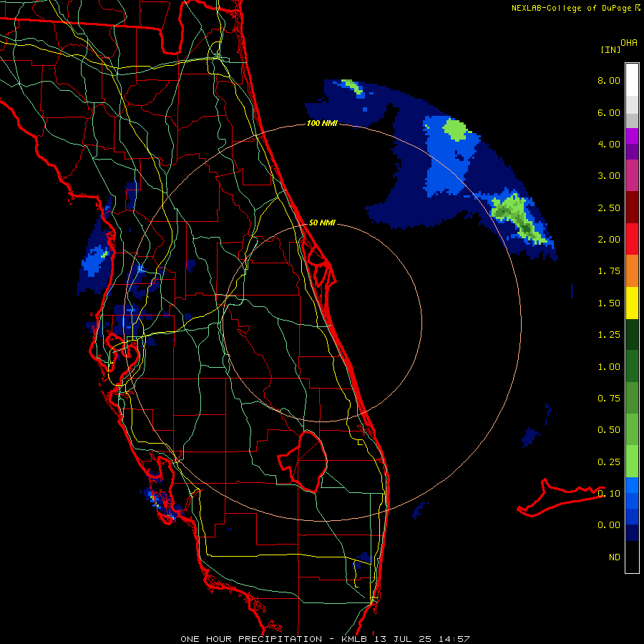Click the lightest green 0.25 legend block
The height and width of the screenshot is (644, 644).
pyautogui.click(x=632, y=462)
